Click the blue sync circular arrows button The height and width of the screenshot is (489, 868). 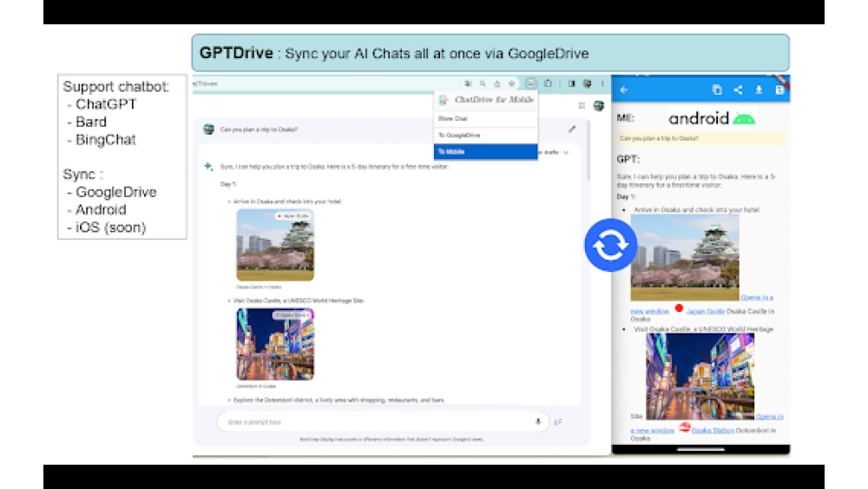[x=610, y=245]
